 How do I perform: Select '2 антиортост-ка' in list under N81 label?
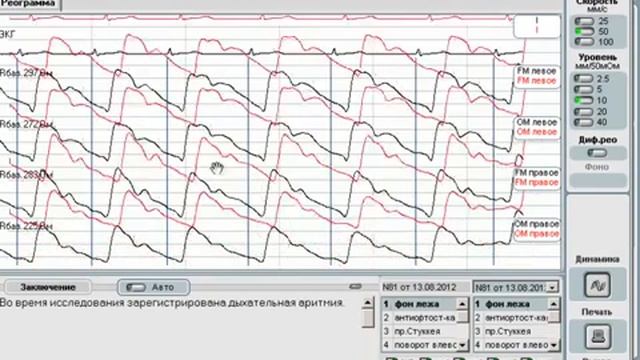(419, 318)
